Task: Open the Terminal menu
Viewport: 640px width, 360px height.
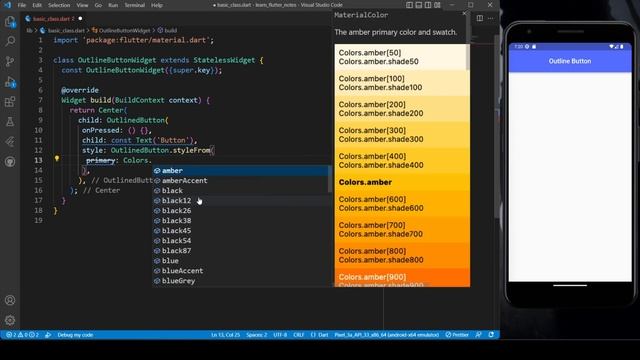Action: tap(134, 5)
